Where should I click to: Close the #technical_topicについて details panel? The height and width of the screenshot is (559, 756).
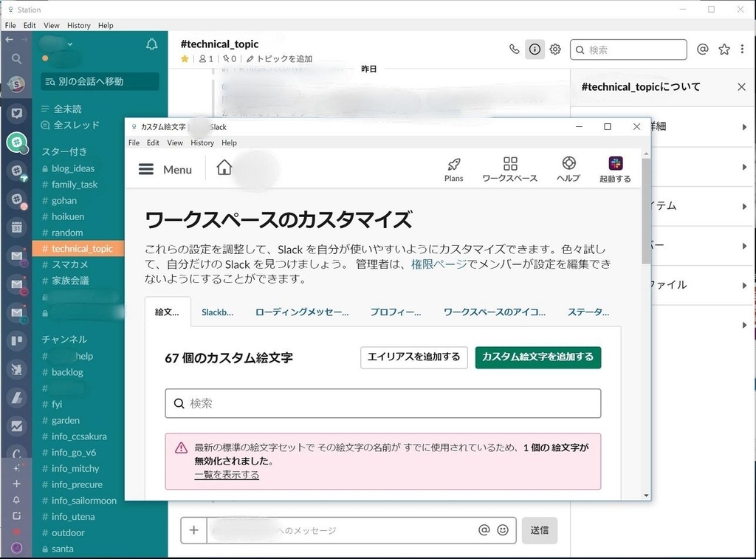741,87
